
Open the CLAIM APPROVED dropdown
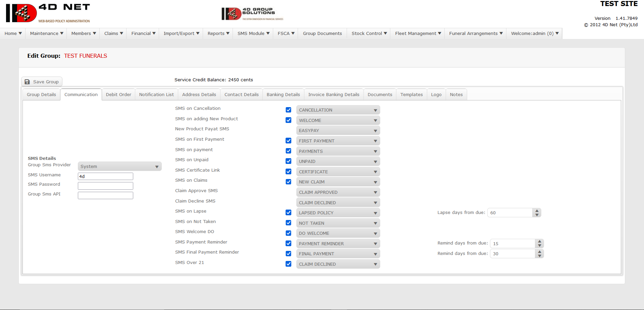tap(338, 192)
